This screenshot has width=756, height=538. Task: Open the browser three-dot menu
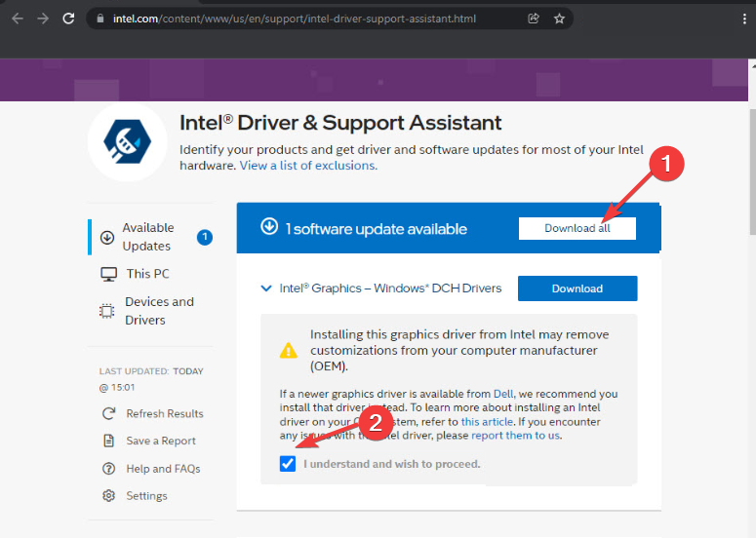744,19
